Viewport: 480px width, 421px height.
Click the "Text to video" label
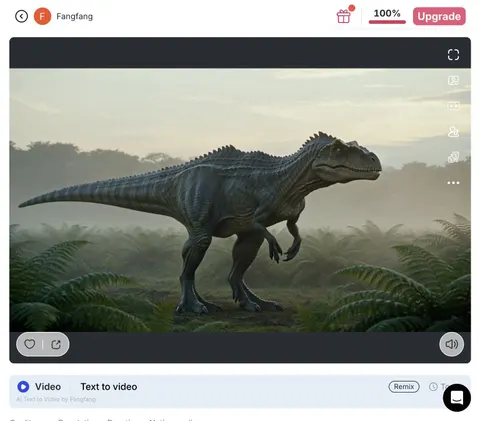(109, 387)
